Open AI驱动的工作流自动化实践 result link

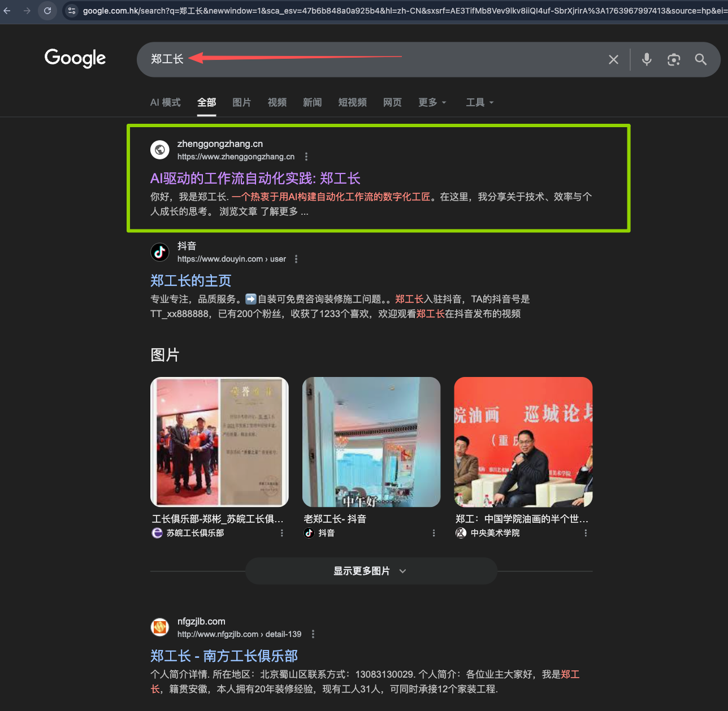click(x=255, y=179)
